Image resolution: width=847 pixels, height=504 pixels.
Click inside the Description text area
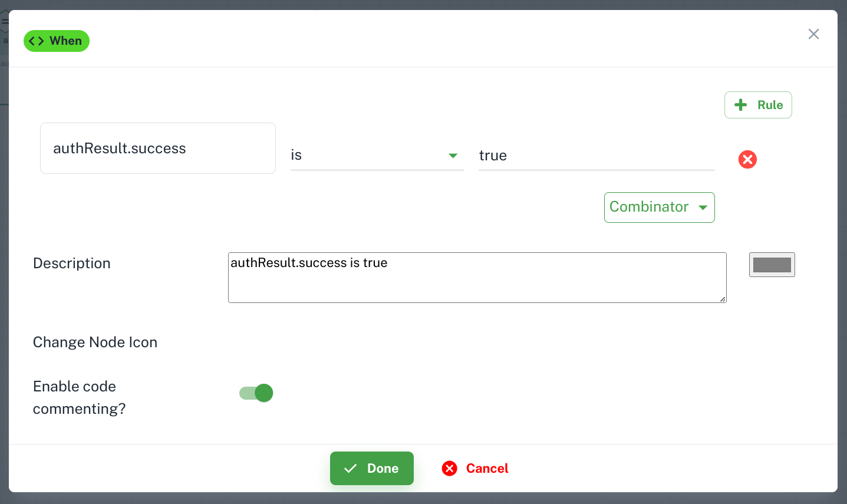pos(477,278)
